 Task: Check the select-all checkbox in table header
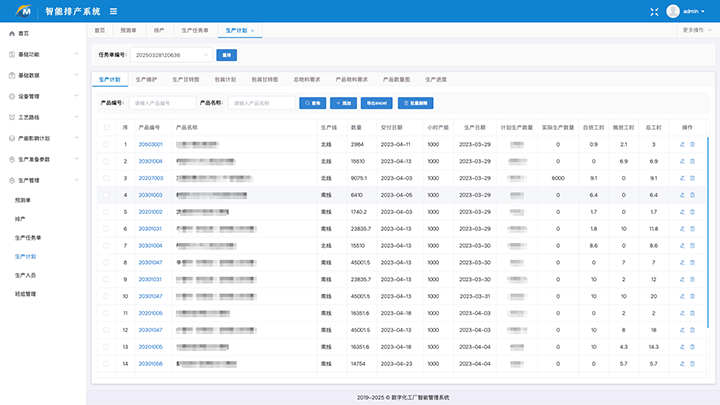pos(106,127)
